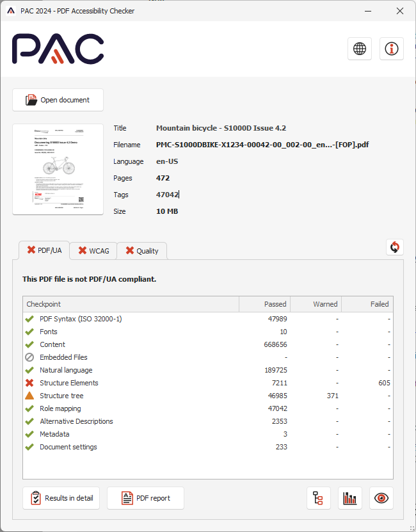Open the logical structure tree view

319,498
